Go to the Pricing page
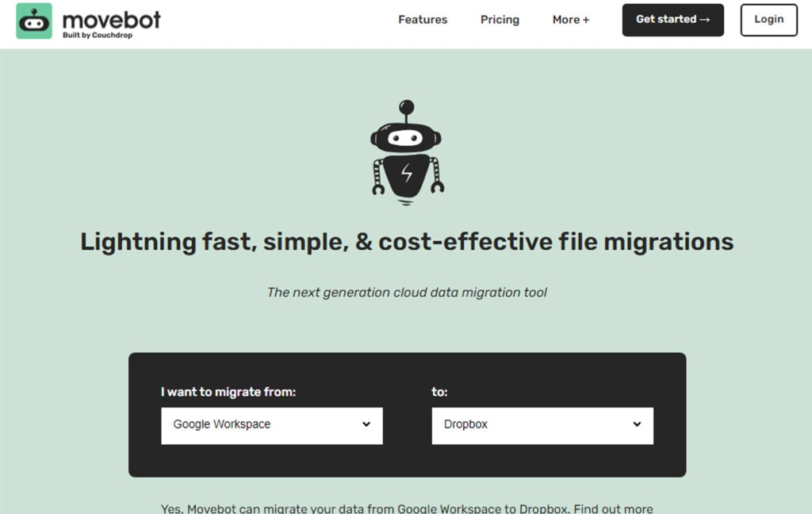Image resolution: width=812 pixels, height=514 pixels. (x=500, y=20)
